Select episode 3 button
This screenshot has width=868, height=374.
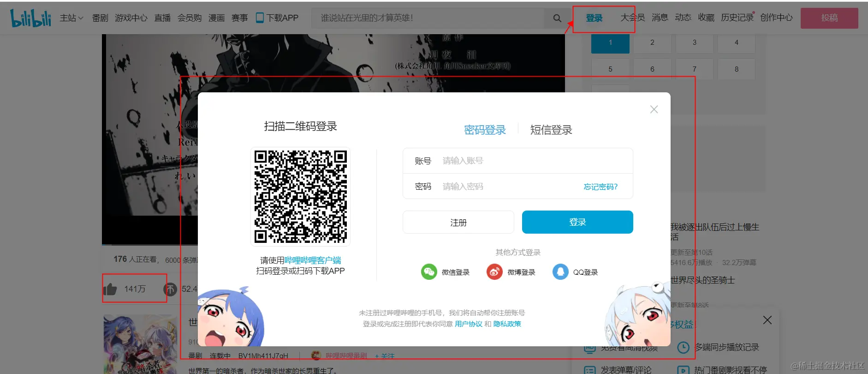click(694, 43)
